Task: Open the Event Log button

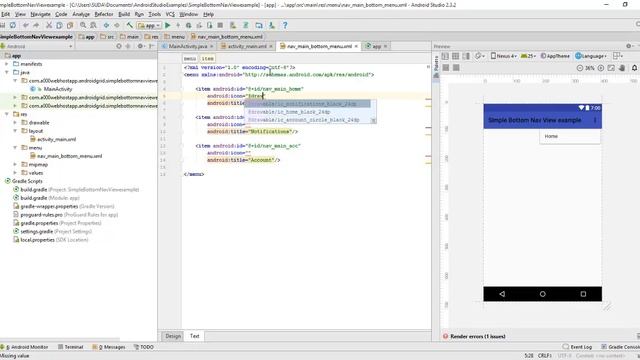Action: click(x=577, y=347)
